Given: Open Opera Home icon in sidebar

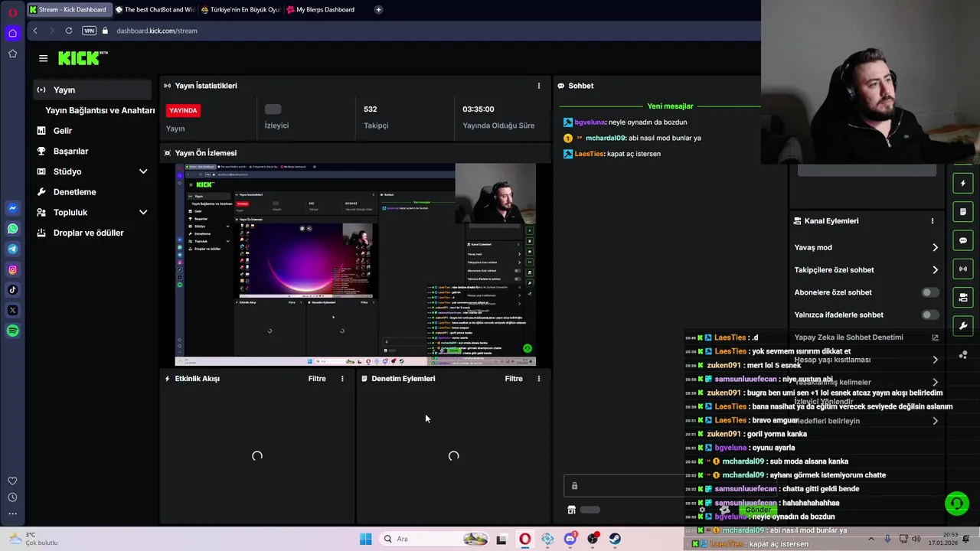Looking at the screenshot, I should click(x=12, y=33).
